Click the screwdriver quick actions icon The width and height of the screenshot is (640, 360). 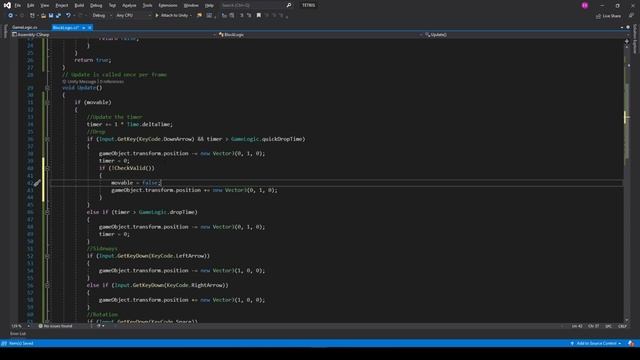click(37, 183)
